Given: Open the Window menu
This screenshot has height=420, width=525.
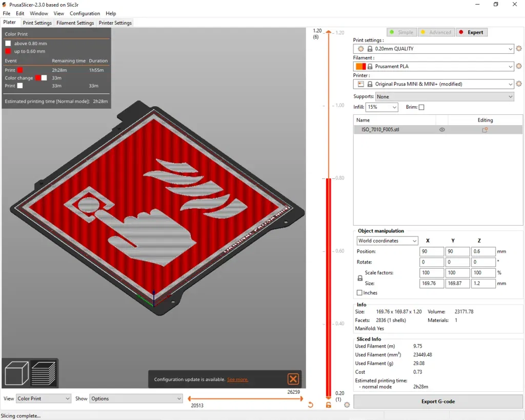Looking at the screenshot, I should pos(39,13).
